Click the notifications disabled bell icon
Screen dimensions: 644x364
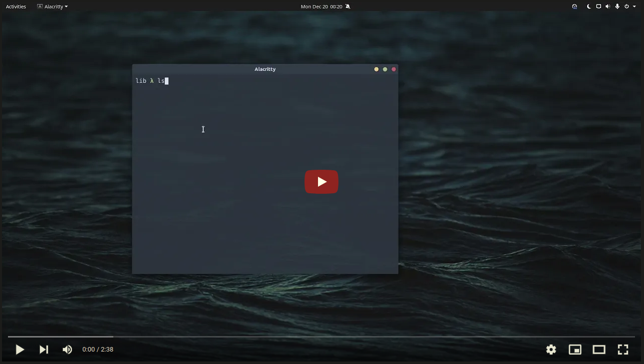pos(348,6)
